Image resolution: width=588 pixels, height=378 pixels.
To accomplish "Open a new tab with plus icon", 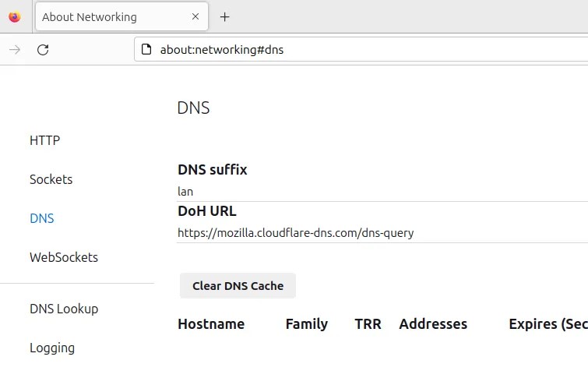I will click(x=225, y=16).
